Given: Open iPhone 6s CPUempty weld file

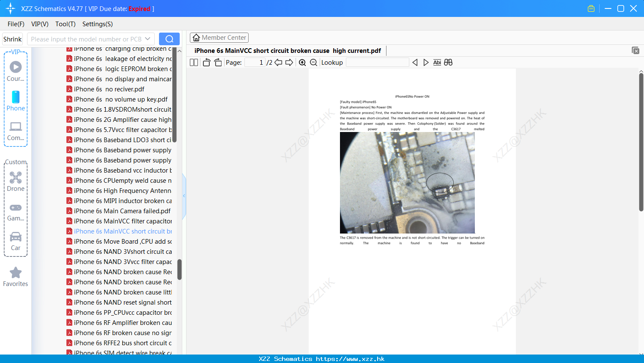Looking at the screenshot, I should 119,181.
